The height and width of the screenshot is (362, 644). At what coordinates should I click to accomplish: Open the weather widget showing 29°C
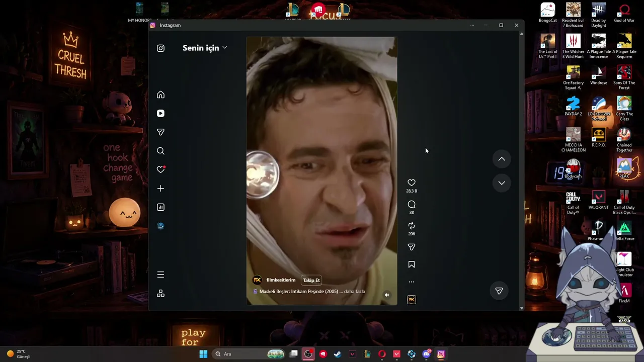19,354
